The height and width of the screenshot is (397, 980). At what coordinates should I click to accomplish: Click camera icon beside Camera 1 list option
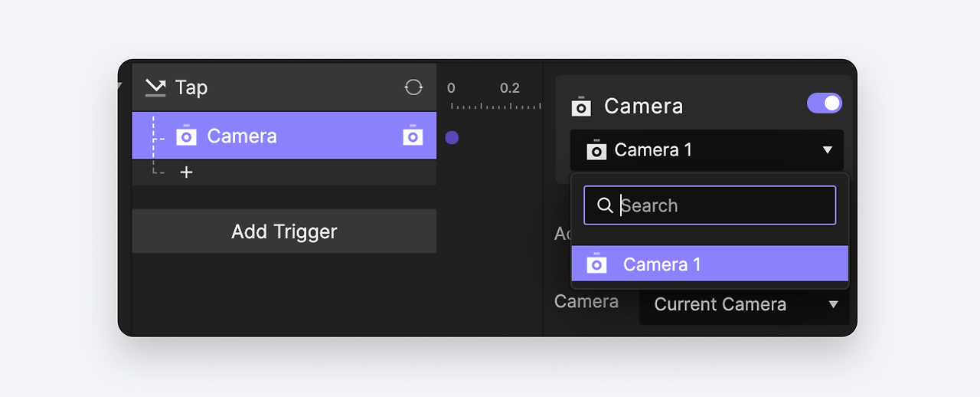[596, 264]
